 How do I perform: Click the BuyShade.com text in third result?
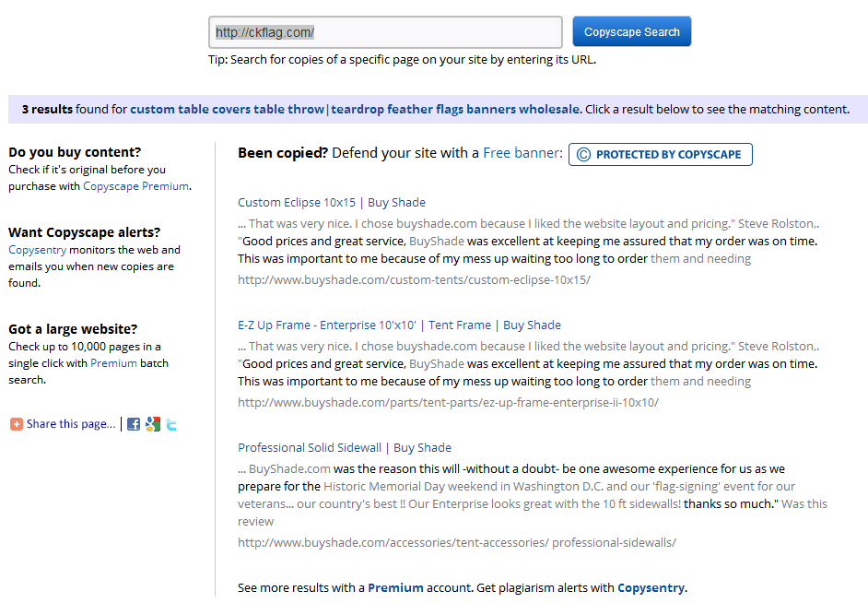289,469
